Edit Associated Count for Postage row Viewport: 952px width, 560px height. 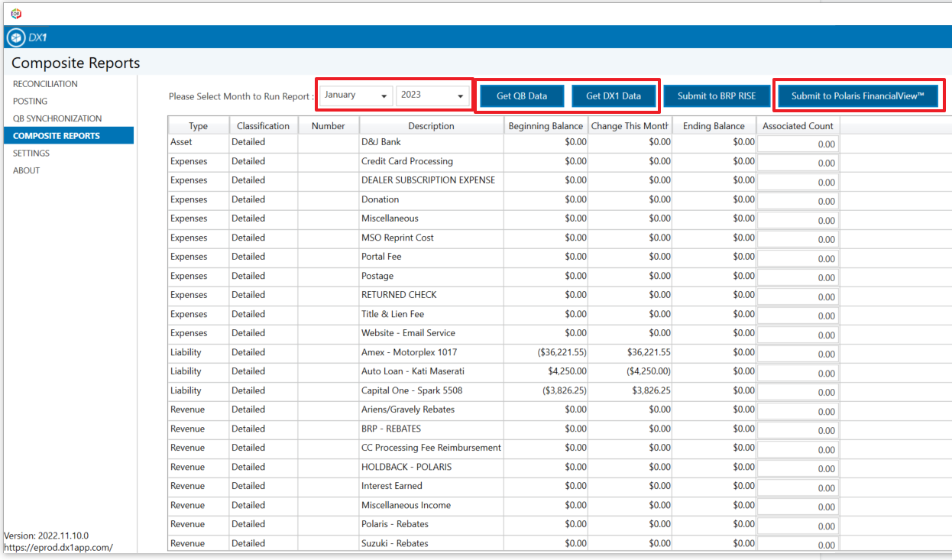[x=798, y=277]
